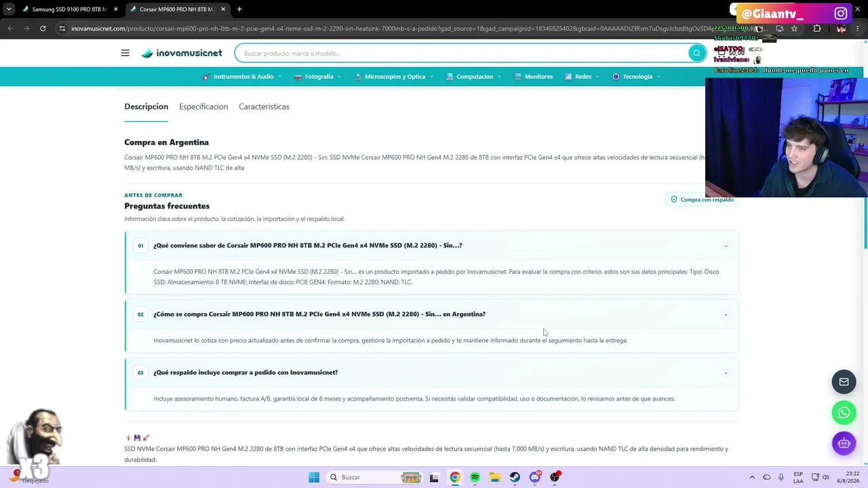
Task: Switch to the Especificacion tab
Action: pos(203,106)
